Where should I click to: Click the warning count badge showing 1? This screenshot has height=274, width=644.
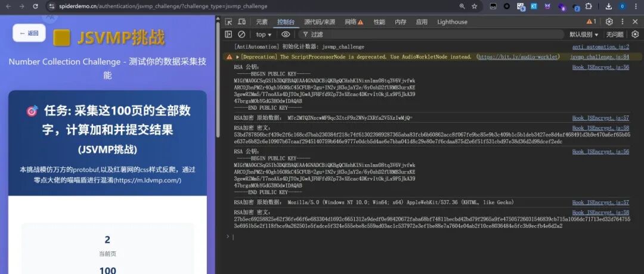tap(592, 21)
